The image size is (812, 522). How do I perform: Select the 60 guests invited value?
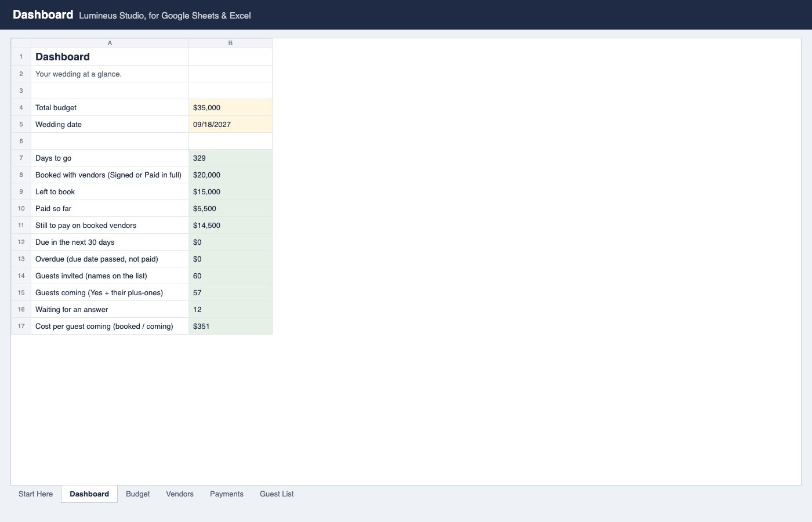coord(230,275)
